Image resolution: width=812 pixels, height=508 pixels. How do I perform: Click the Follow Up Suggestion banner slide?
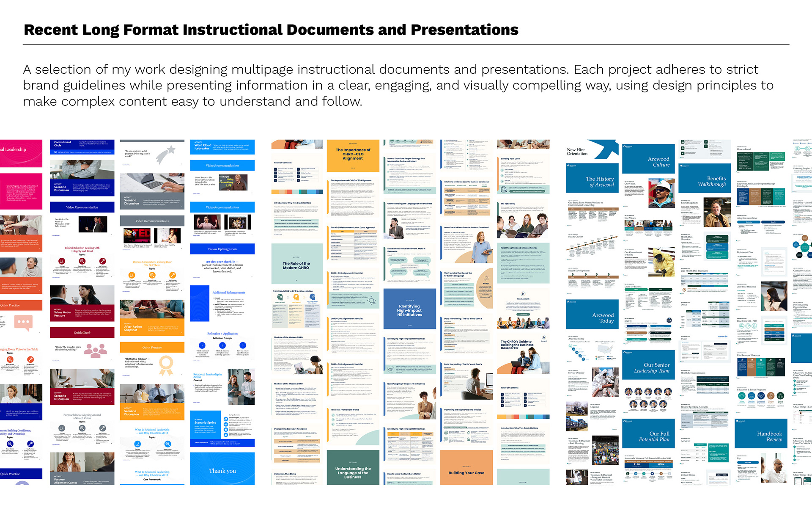[x=222, y=249]
